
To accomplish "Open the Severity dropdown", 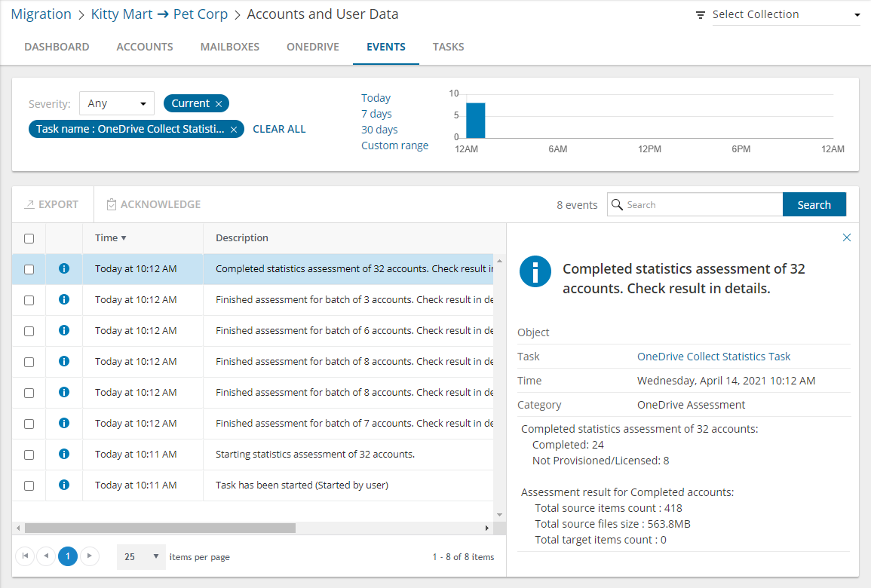I will [x=116, y=104].
